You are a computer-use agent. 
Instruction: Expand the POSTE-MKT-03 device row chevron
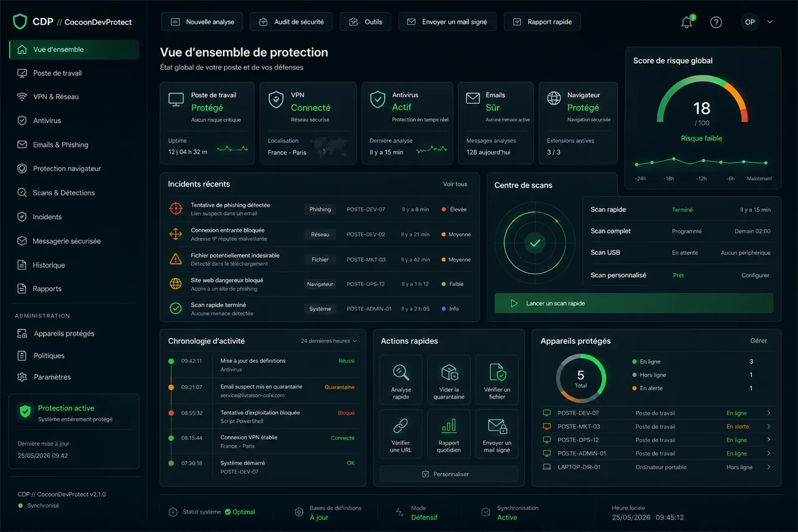click(x=769, y=427)
